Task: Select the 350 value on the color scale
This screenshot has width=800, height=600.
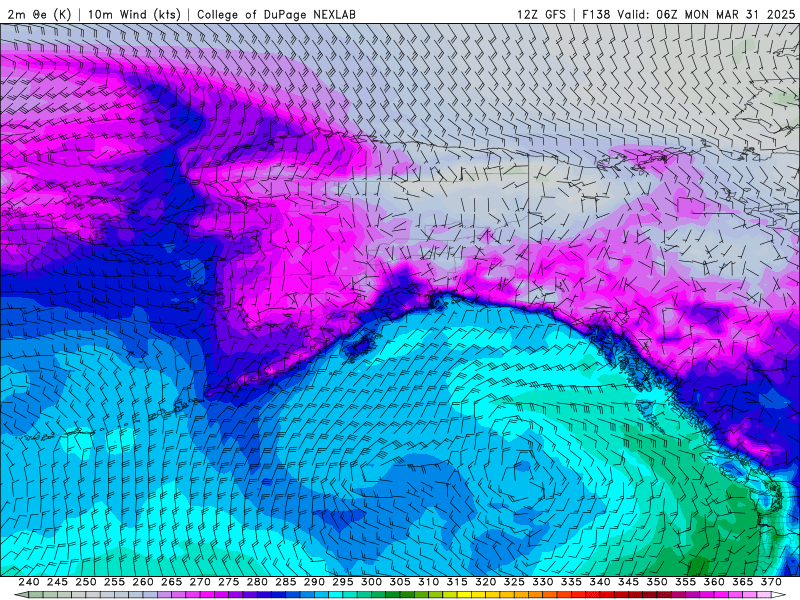Action: click(x=657, y=582)
